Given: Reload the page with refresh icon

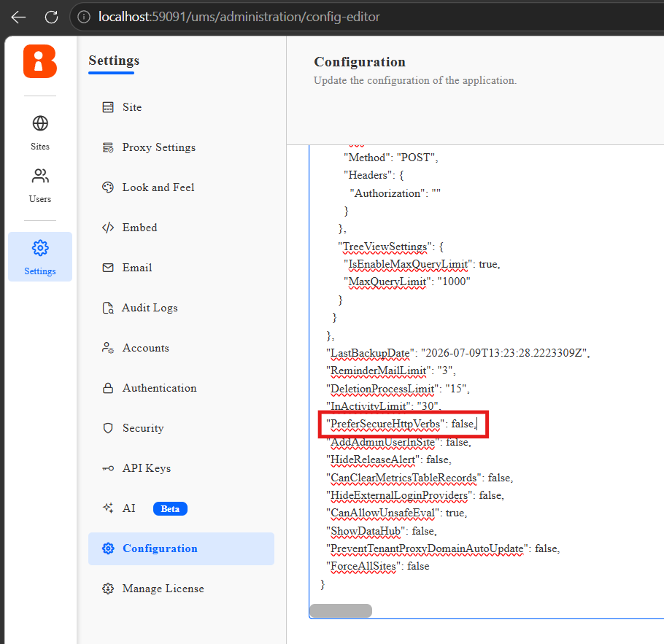Looking at the screenshot, I should click(51, 17).
